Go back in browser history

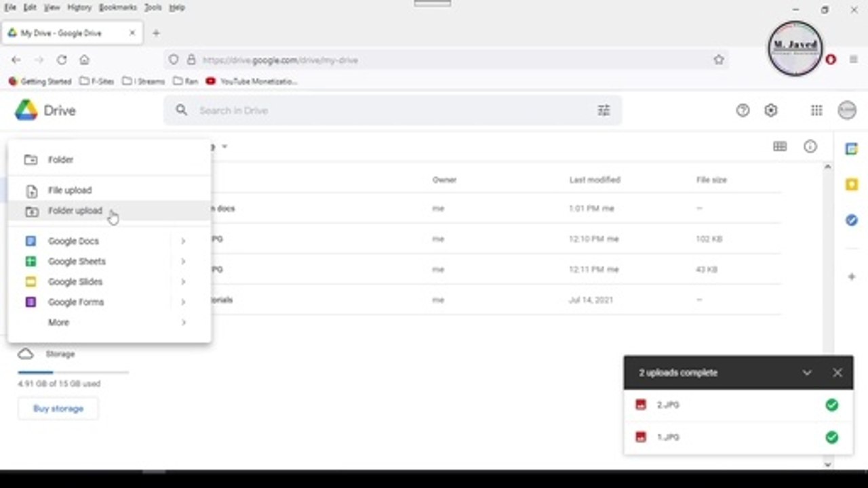(16, 60)
